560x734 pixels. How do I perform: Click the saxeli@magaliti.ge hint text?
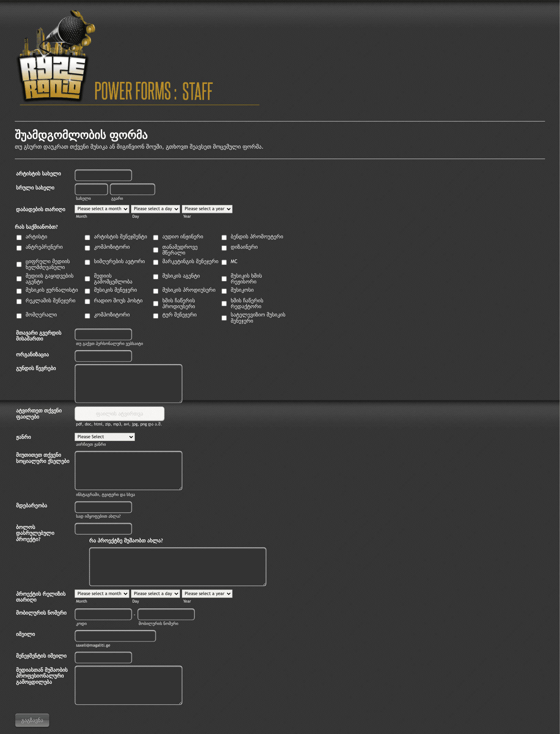93,645
